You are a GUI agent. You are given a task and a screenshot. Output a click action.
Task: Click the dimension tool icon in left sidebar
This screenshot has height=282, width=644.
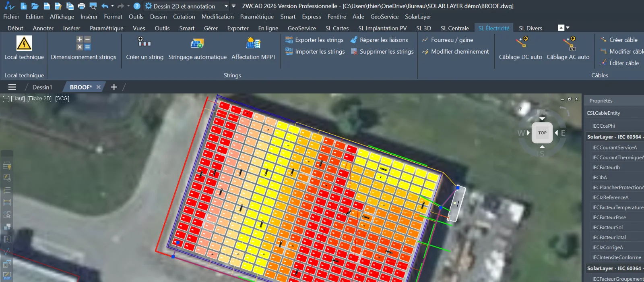[x=7, y=202]
